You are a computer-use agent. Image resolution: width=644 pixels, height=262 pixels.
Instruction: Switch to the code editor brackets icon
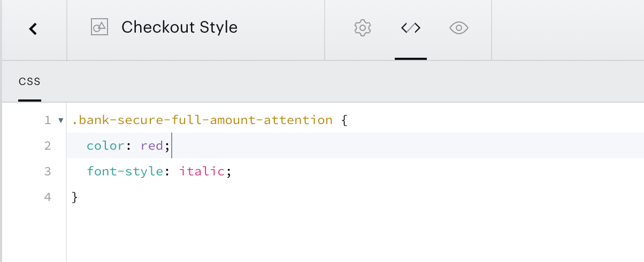point(411,28)
